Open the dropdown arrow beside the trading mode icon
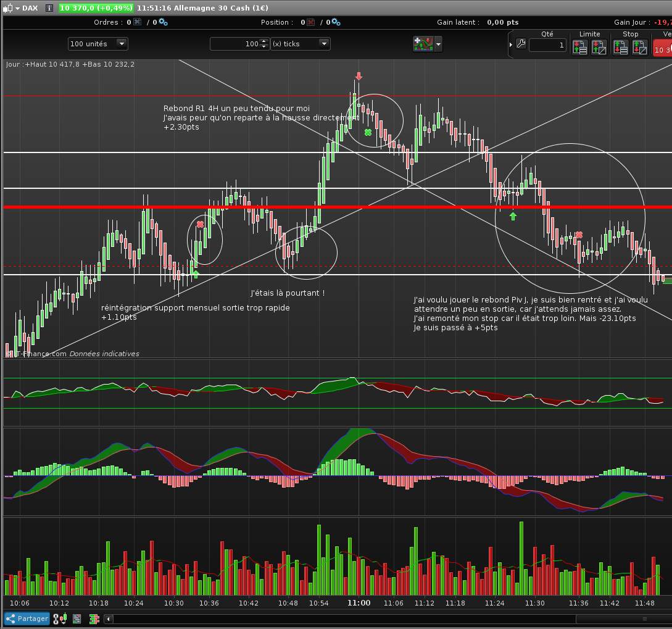Viewport: 672px width, 629px height. coord(438,44)
